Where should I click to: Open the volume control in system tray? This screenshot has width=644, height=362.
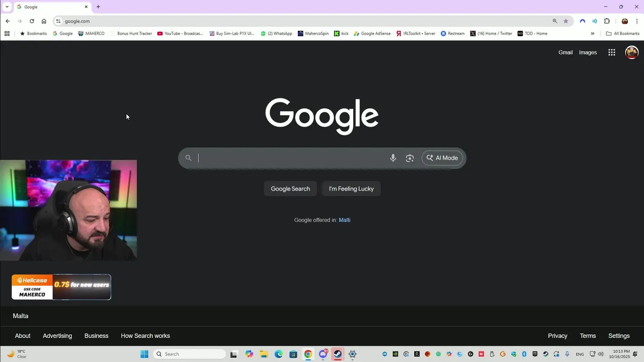point(601,354)
